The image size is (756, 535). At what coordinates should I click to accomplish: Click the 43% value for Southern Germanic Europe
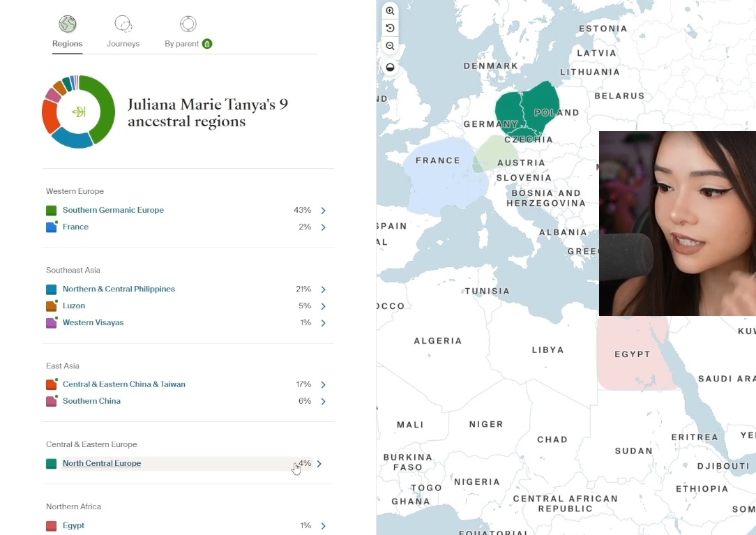(302, 210)
